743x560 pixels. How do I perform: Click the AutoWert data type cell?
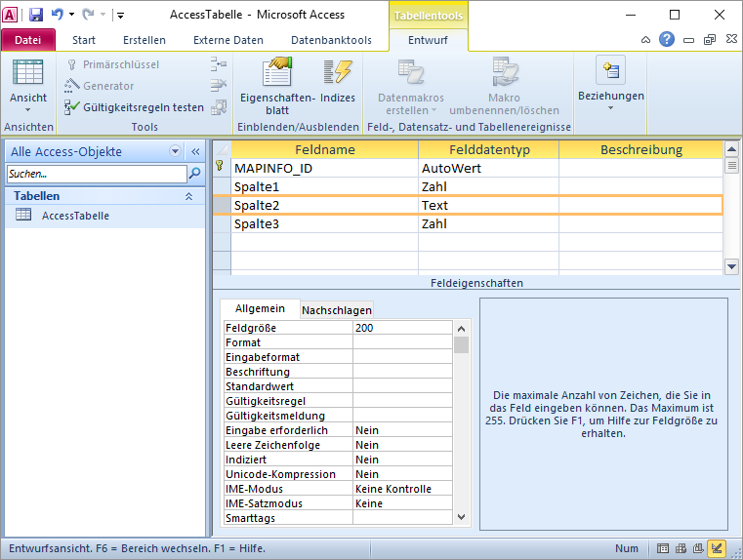coord(488,168)
